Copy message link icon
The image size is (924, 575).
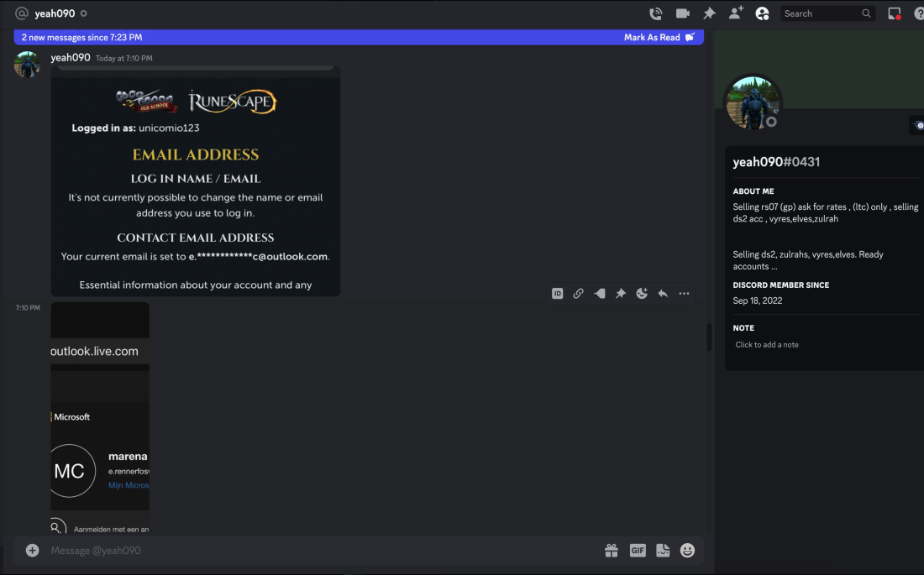pyautogui.click(x=578, y=294)
